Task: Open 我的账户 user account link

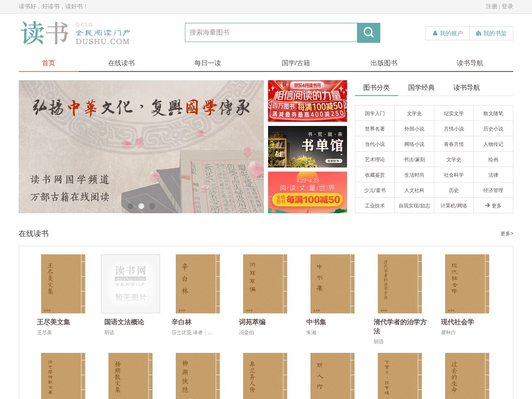Action: pyautogui.click(x=448, y=33)
